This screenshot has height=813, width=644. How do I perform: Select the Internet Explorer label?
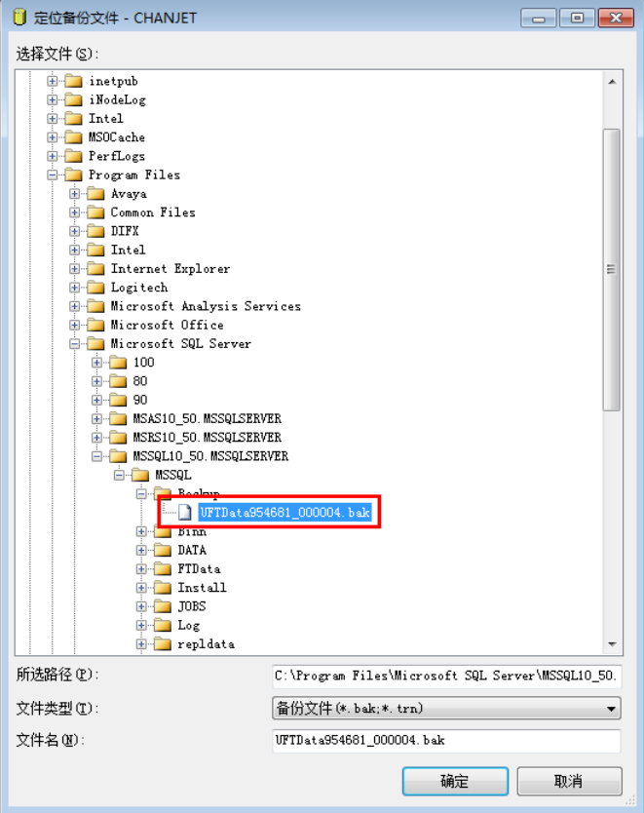click(x=170, y=269)
